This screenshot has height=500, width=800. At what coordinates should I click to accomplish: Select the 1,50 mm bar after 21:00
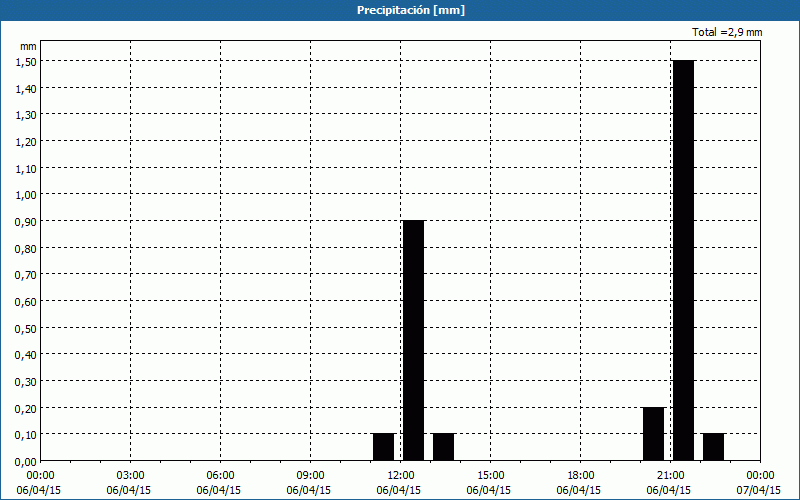click(684, 260)
